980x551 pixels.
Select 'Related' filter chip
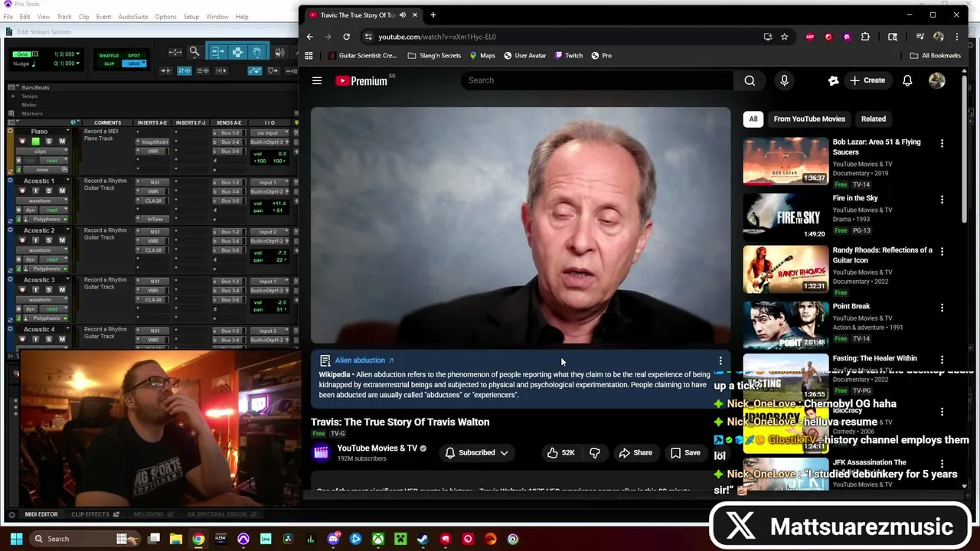(x=874, y=119)
